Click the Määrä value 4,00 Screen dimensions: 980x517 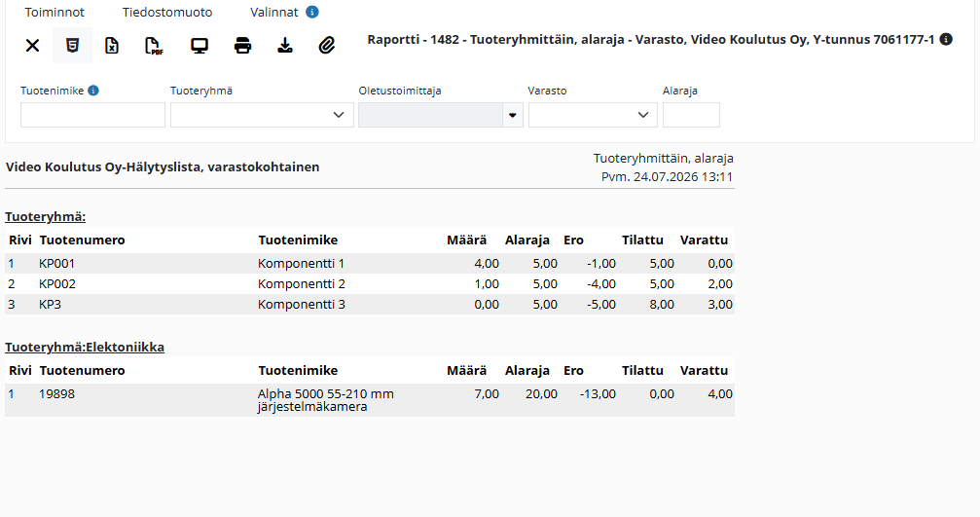click(487, 264)
